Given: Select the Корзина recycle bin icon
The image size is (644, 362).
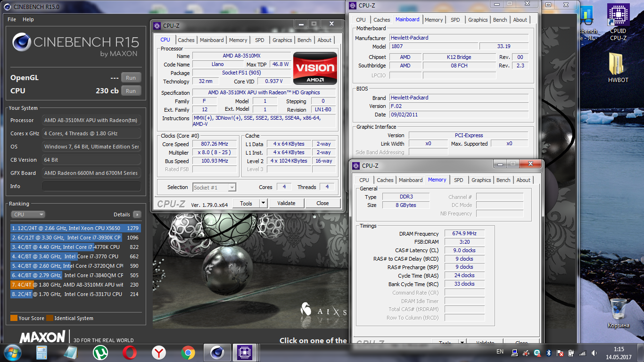Looking at the screenshot, I should click(x=618, y=313).
